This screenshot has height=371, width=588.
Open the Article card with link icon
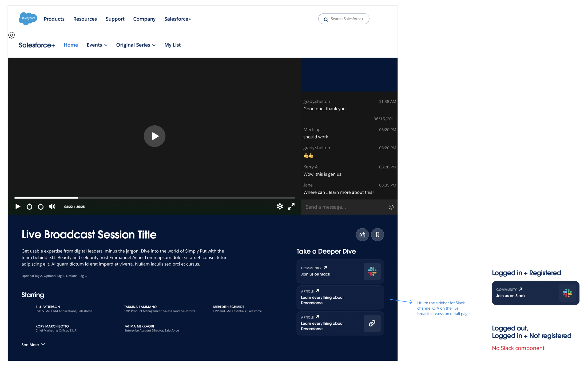click(x=340, y=323)
